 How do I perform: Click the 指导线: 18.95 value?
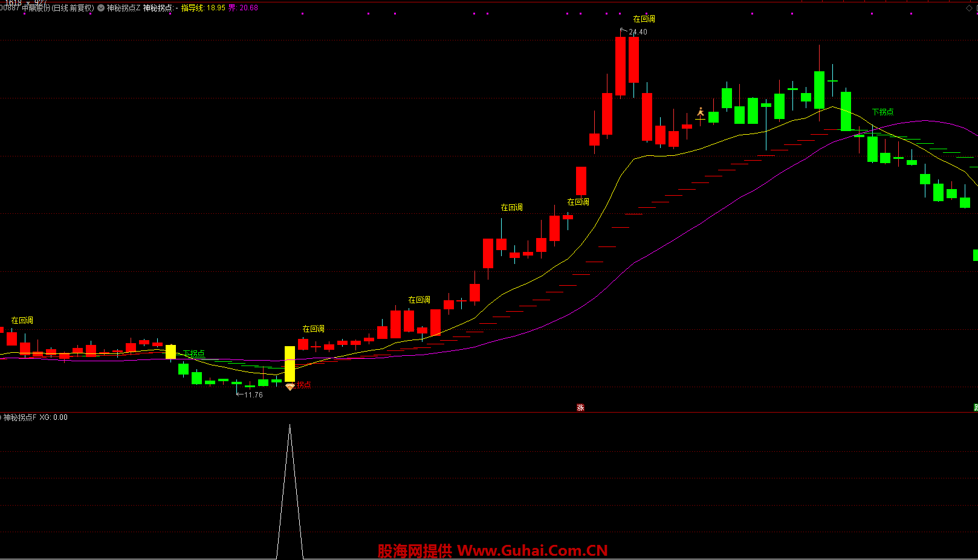pyautogui.click(x=203, y=8)
